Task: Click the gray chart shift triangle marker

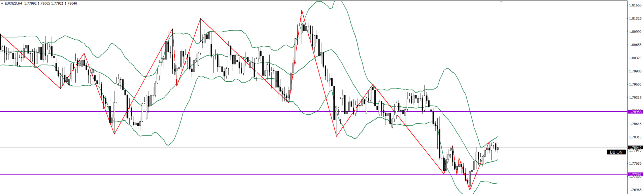Action: click(501, 2)
